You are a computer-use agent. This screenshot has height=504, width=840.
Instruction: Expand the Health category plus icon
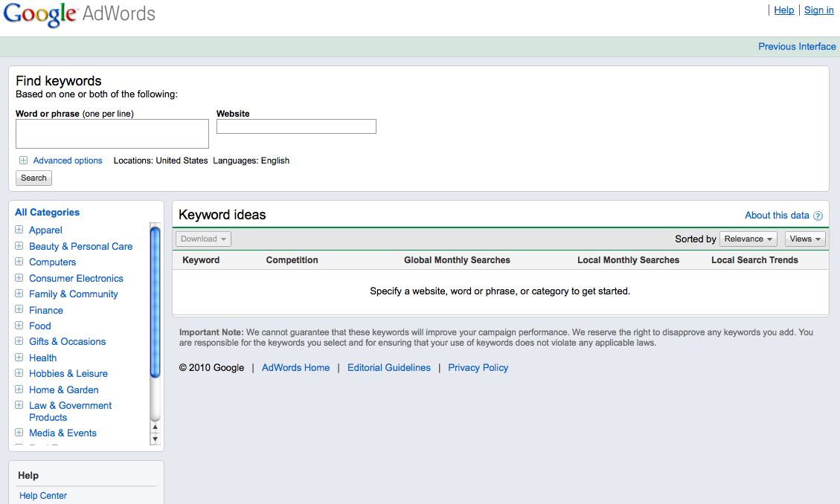point(19,358)
